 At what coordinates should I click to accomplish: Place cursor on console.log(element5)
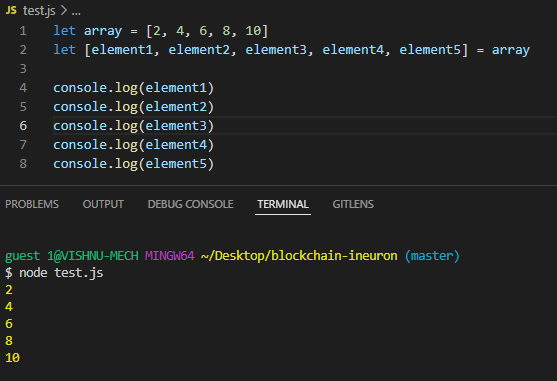point(134,164)
